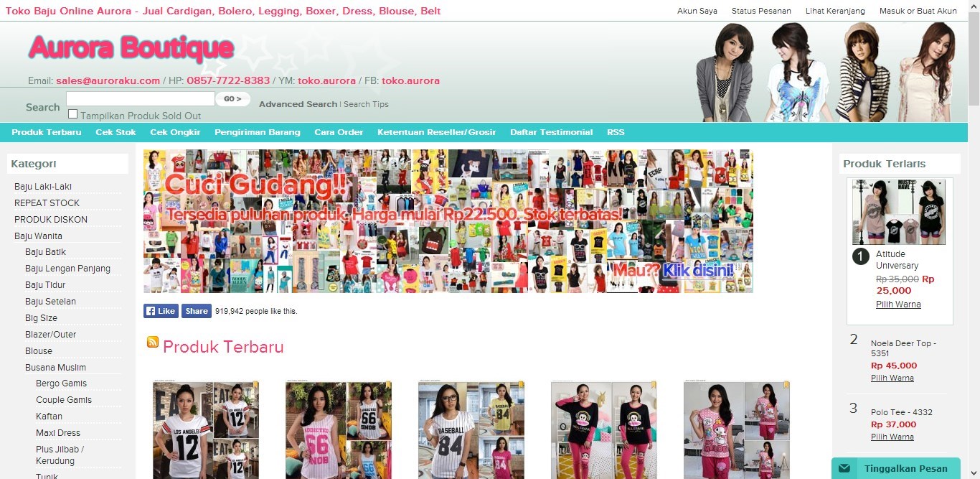The width and height of the screenshot is (980, 479).
Task: Open Produk Terbaru menu item
Action: coord(47,132)
